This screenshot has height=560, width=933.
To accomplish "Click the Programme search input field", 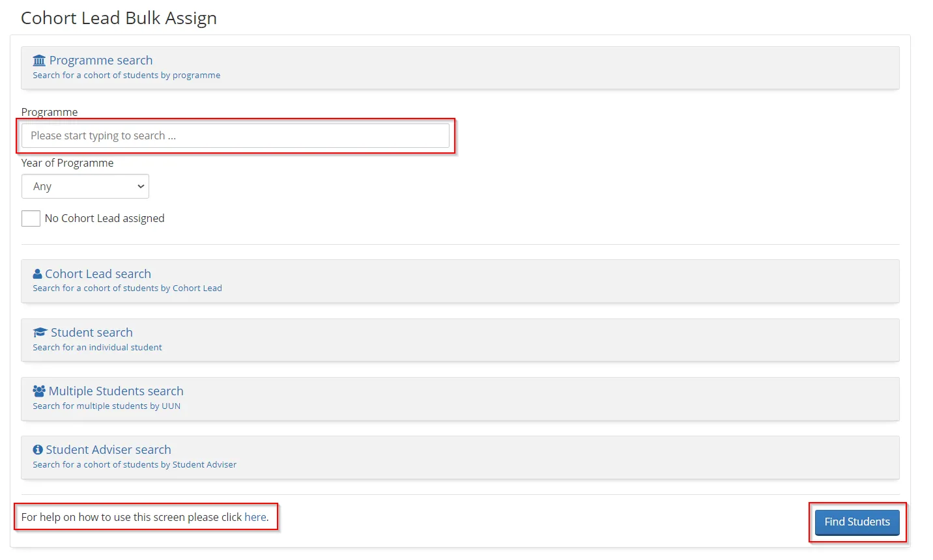I will click(236, 135).
